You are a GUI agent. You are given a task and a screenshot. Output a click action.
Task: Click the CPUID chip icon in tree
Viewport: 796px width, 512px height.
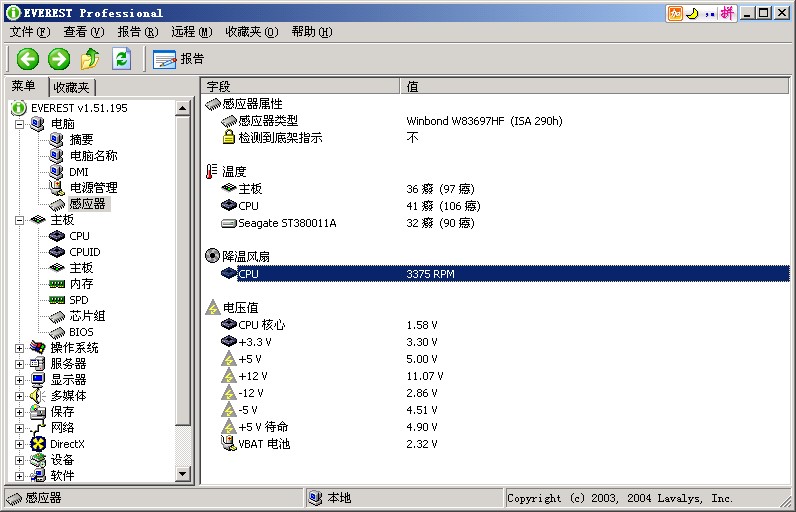pyautogui.click(x=57, y=252)
